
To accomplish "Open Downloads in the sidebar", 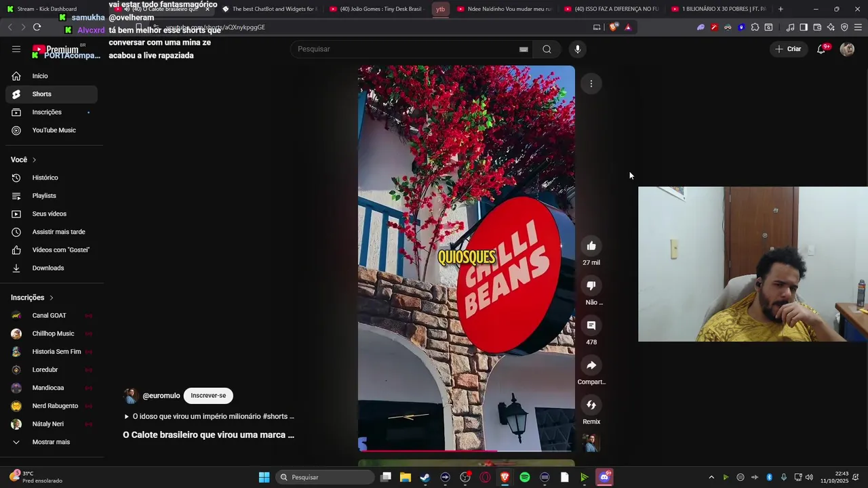I will (52, 268).
